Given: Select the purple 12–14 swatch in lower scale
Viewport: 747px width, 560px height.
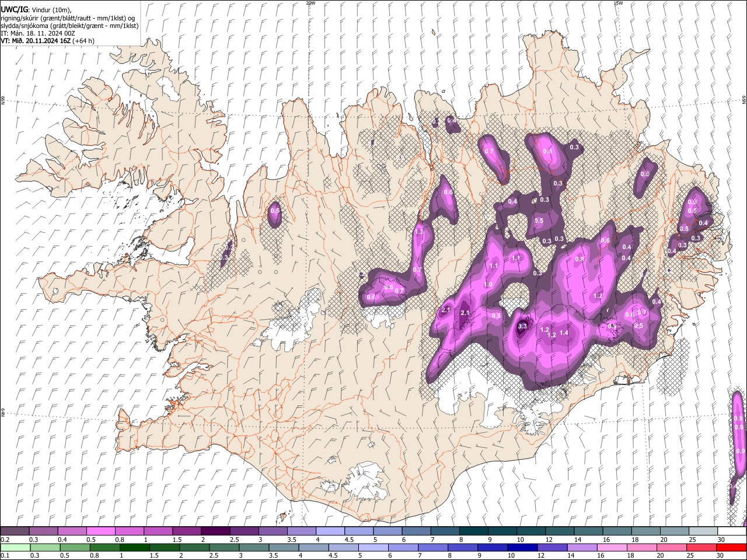Looking at the screenshot, I should (552, 547).
